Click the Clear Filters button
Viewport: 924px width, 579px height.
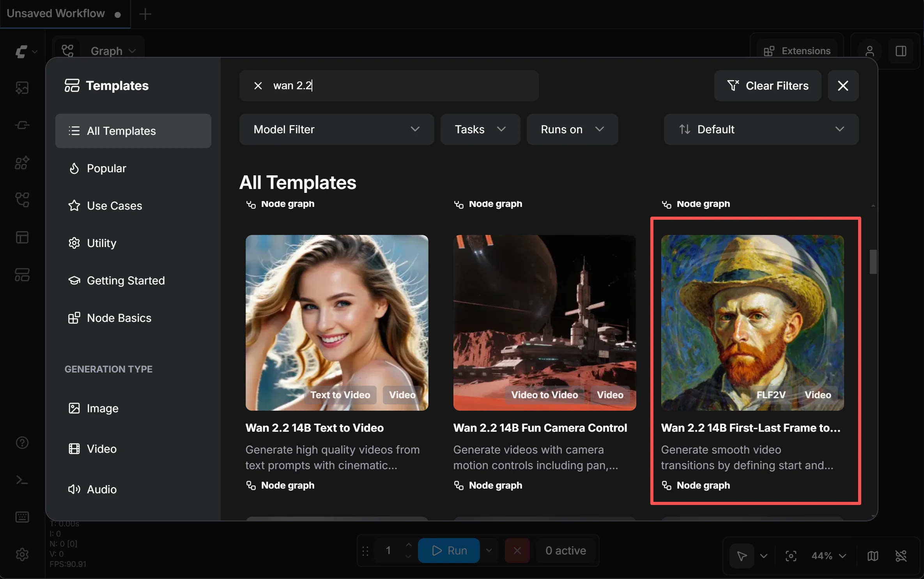click(767, 86)
